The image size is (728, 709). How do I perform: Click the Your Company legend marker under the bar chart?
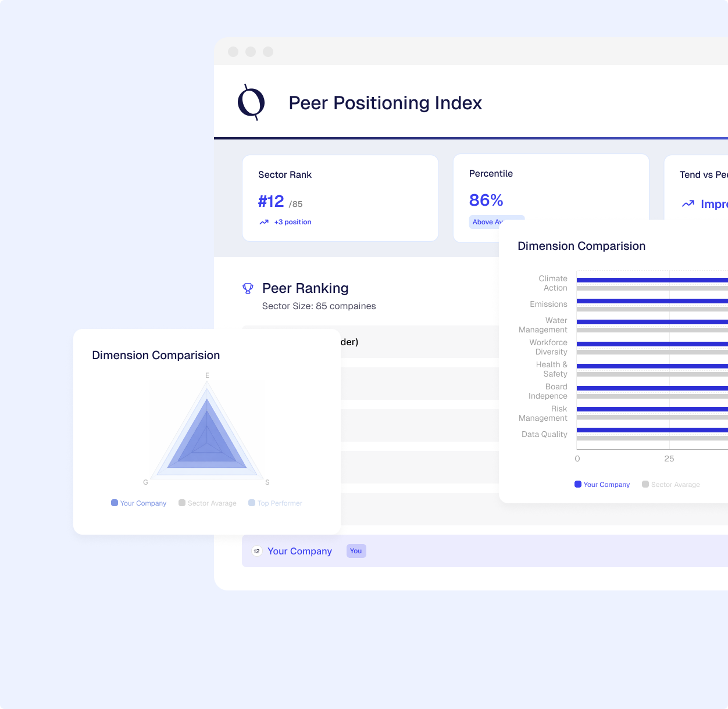[x=577, y=484]
